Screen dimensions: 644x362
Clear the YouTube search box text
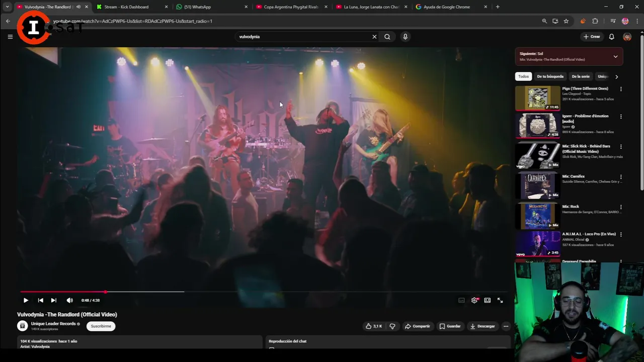(374, 37)
